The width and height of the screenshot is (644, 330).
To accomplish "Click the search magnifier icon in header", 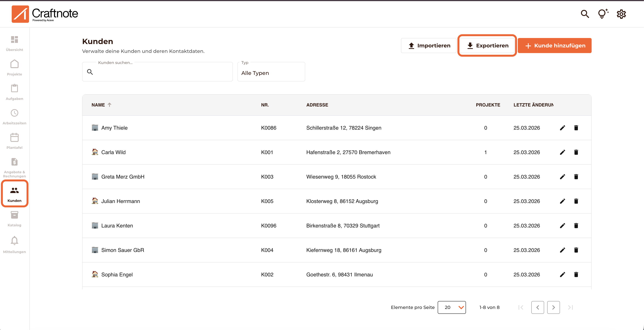I will tap(585, 14).
